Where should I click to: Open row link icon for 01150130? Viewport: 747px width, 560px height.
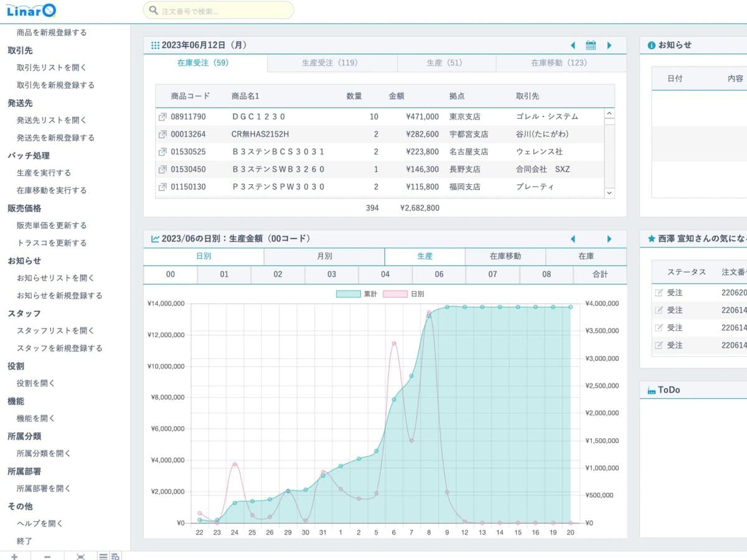(x=162, y=187)
